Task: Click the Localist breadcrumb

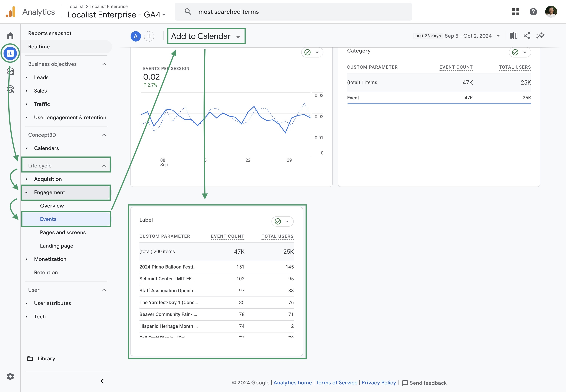Action: (75, 6)
